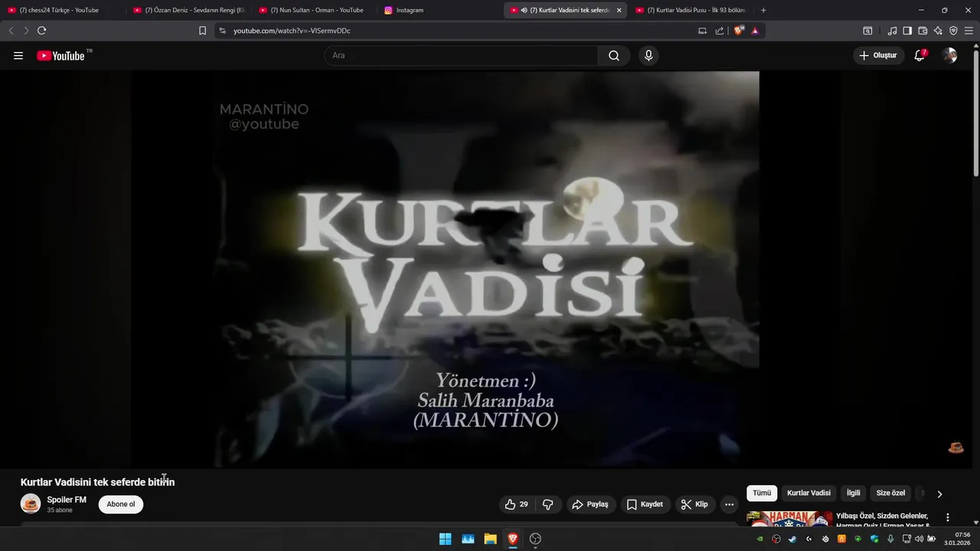
Task: Open the Windows Start menu
Action: pyautogui.click(x=445, y=539)
